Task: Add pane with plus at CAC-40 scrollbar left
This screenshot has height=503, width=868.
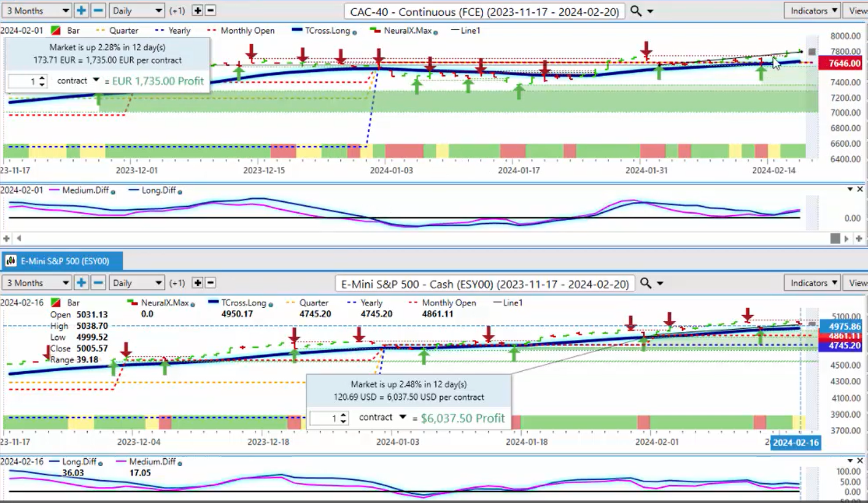Action: [x=6, y=238]
